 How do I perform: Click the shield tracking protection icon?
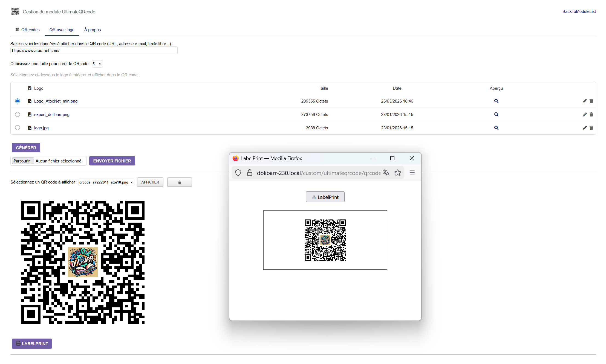coord(238,173)
